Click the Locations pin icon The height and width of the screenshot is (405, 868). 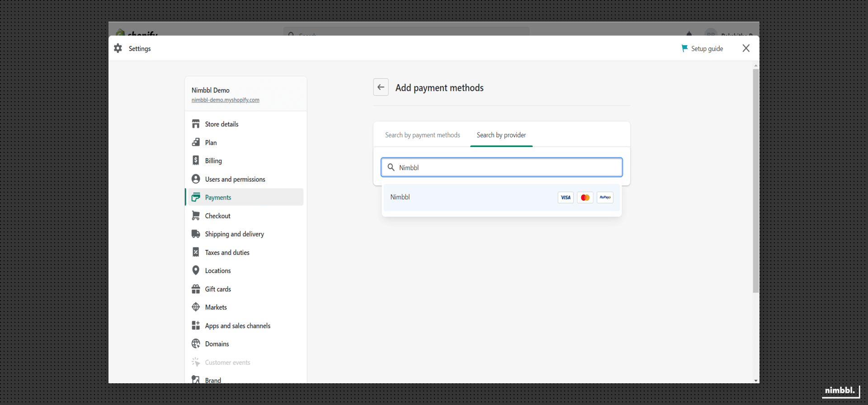[196, 270]
